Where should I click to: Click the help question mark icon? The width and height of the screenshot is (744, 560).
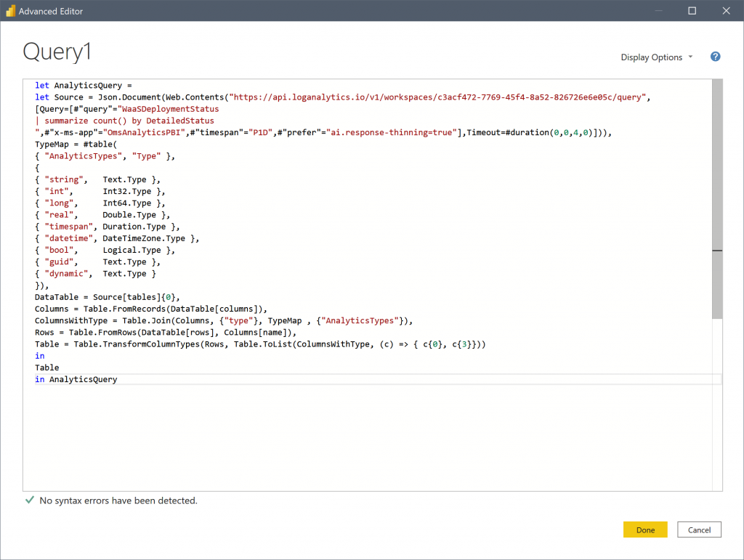[715, 57]
